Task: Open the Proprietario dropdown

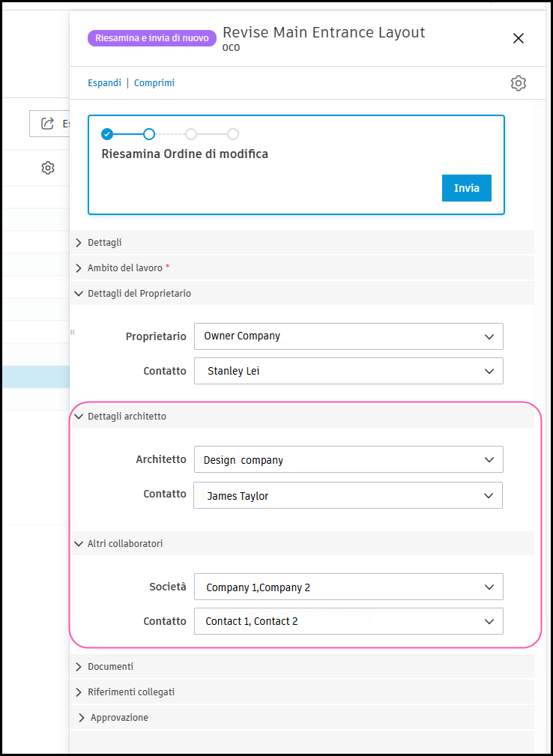Action: tap(348, 336)
